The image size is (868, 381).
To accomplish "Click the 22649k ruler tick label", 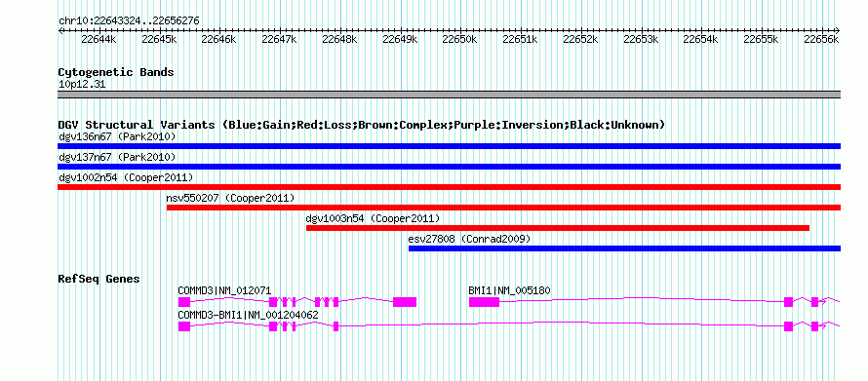I will [400, 39].
